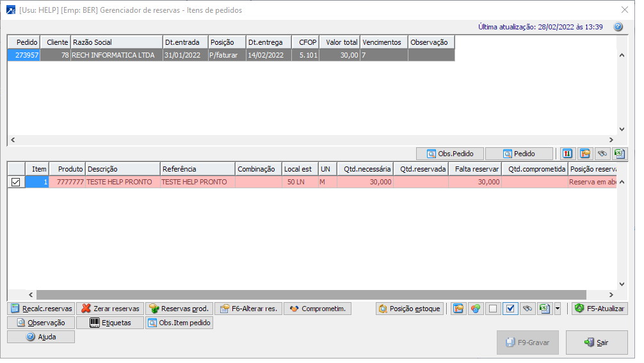The image size is (644, 363).
Task: Exit with the Sair button
Action: point(597,343)
